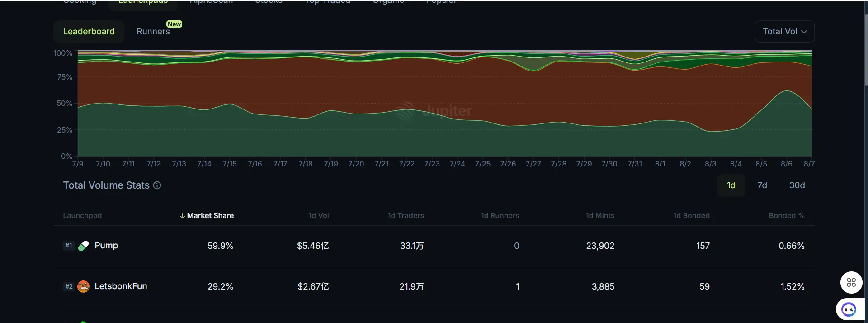868x323 pixels.
Task: Open the purple face assistant icon
Action: (849, 310)
